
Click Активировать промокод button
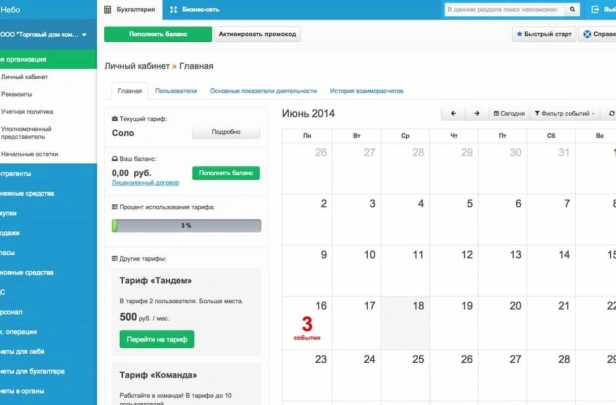coord(257,34)
